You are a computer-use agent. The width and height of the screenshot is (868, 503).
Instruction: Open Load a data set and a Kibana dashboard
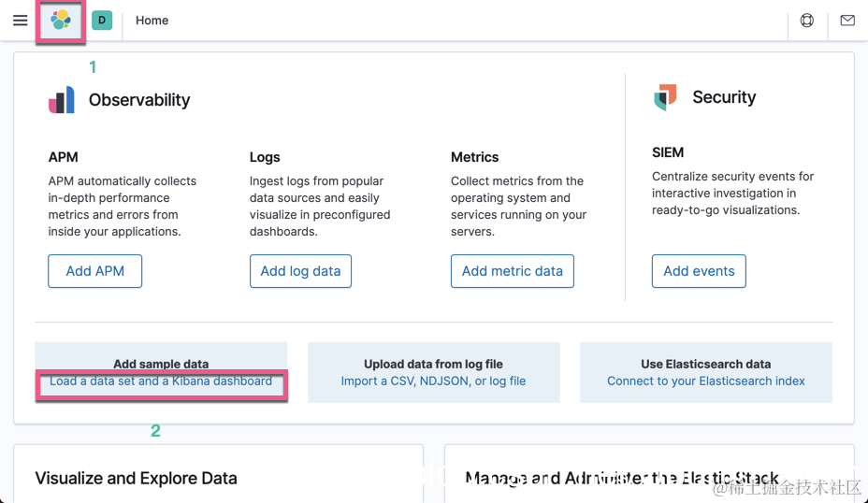click(x=161, y=381)
